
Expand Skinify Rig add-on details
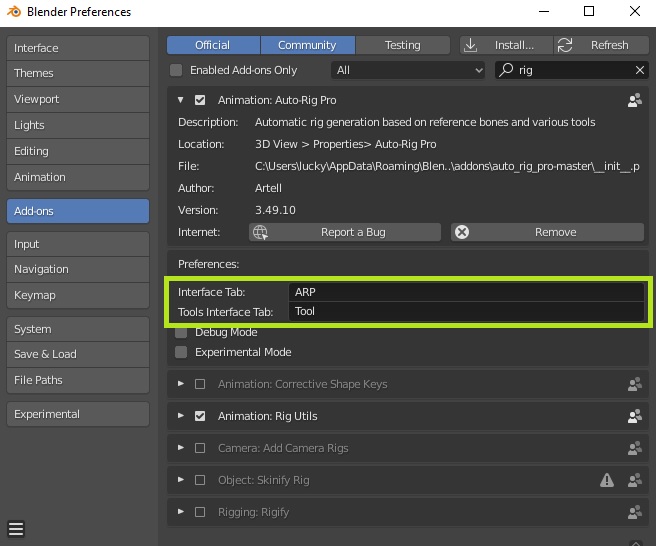[180, 479]
